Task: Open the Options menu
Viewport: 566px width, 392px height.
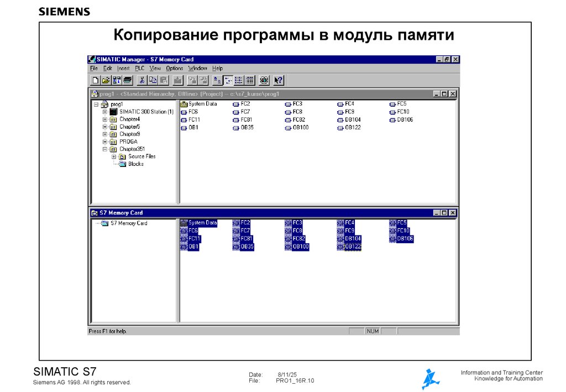Action: pos(174,68)
